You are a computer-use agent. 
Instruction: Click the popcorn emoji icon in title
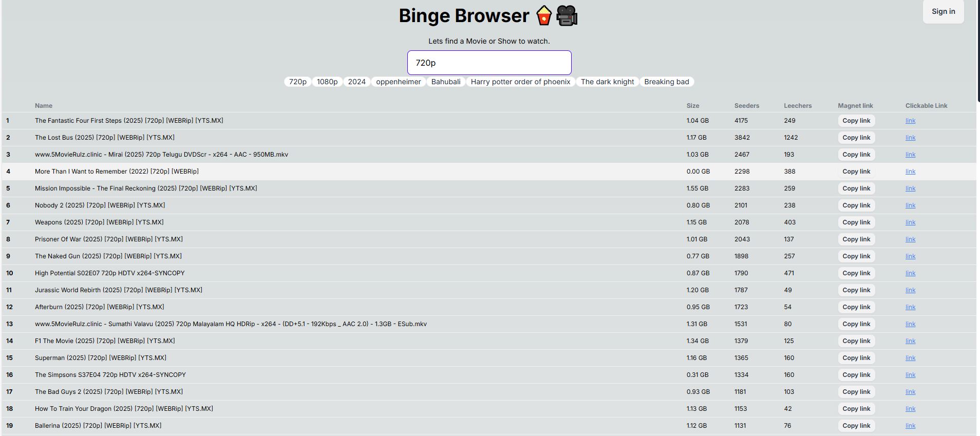(543, 16)
